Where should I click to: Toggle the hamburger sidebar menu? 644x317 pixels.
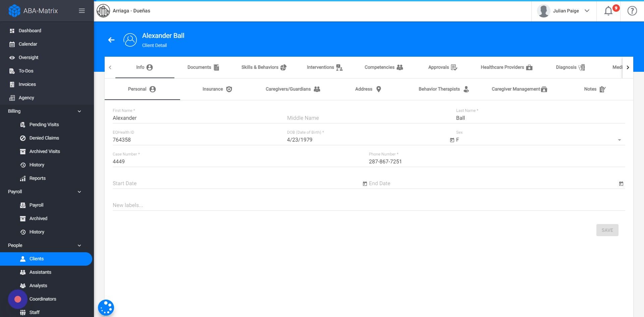point(82,11)
